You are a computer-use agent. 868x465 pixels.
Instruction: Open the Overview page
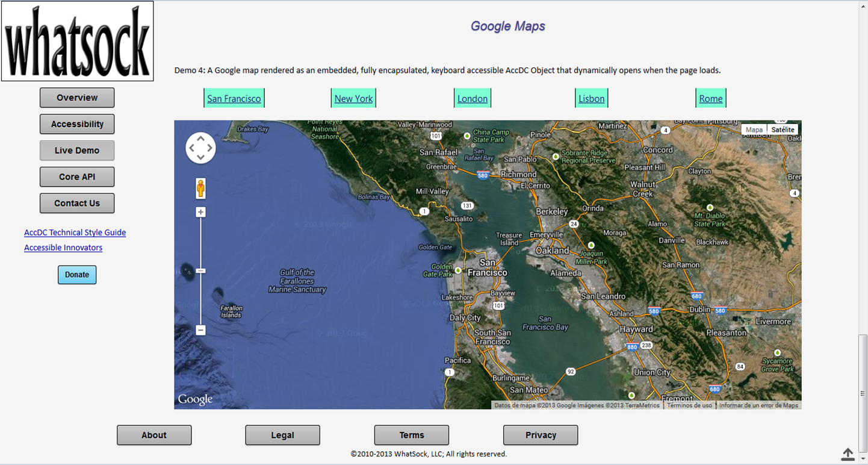(x=77, y=98)
